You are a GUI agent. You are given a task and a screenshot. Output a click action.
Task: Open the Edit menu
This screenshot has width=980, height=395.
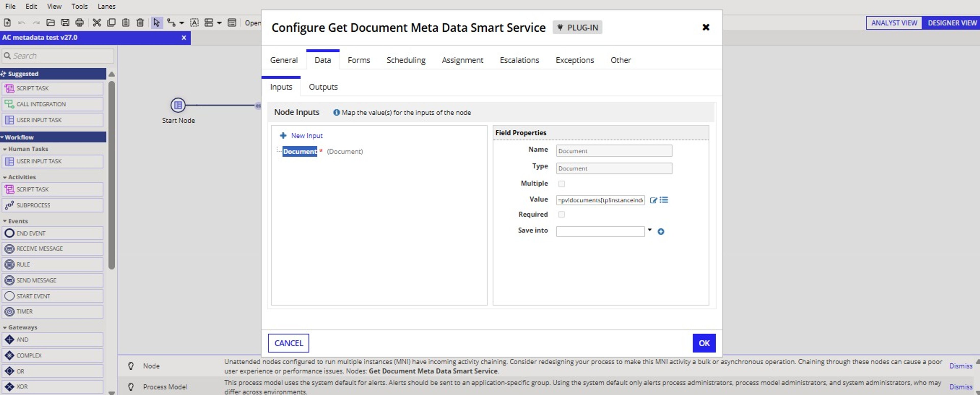point(31,6)
